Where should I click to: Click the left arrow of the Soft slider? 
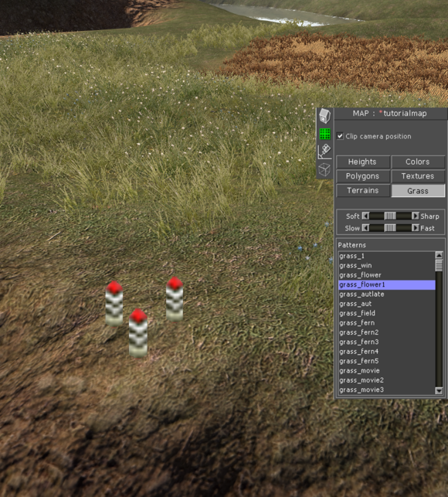pos(365,216)
